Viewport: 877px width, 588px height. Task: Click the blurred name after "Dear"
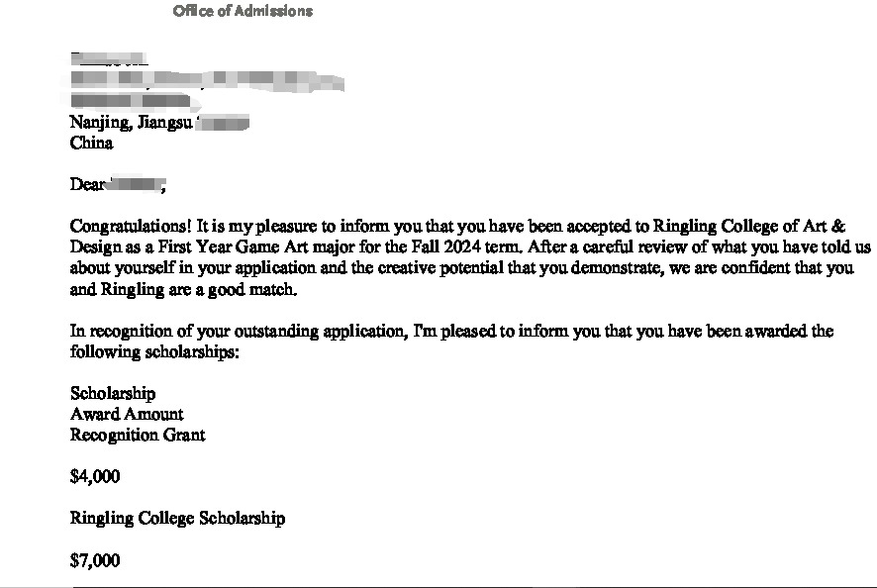tap(135, 184)
